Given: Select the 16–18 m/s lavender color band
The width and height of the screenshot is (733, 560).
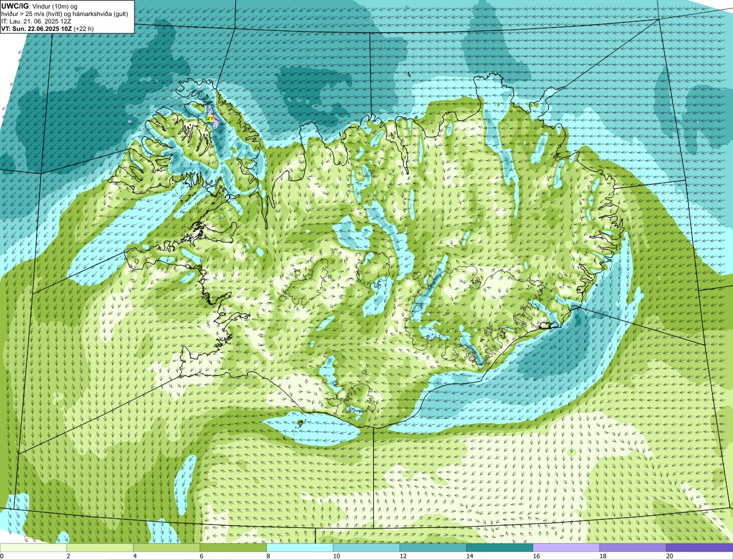Looking at the screenshot, I should pos(566,547).
